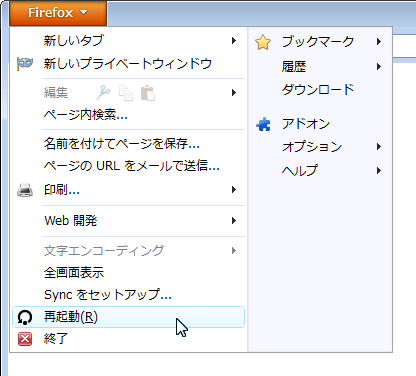This screenshot has width=416, height=376.
Task: Expand the ブックマーク submenu arrow
Action: pos(379,42)
